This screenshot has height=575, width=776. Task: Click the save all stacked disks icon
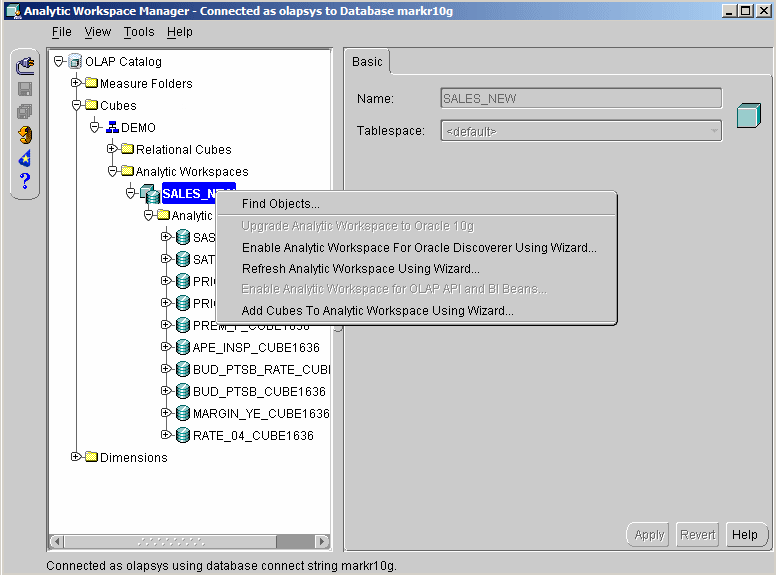tap(25, 111)
